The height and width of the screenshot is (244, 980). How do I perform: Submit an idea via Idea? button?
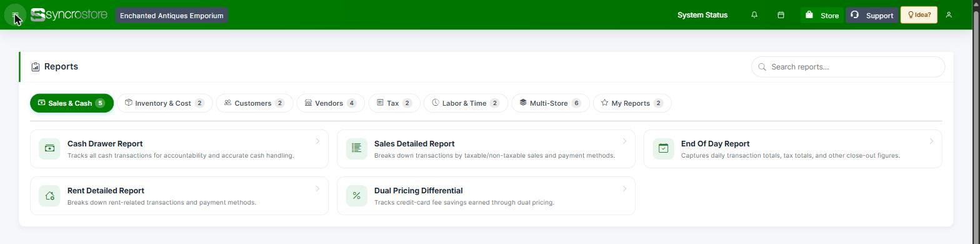(x=919, y=15)
